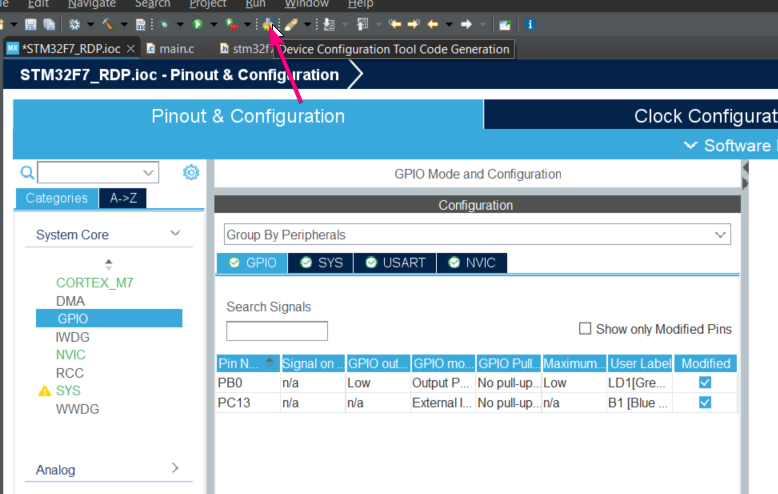Open the Group By Peripherals dropdown

720,235
